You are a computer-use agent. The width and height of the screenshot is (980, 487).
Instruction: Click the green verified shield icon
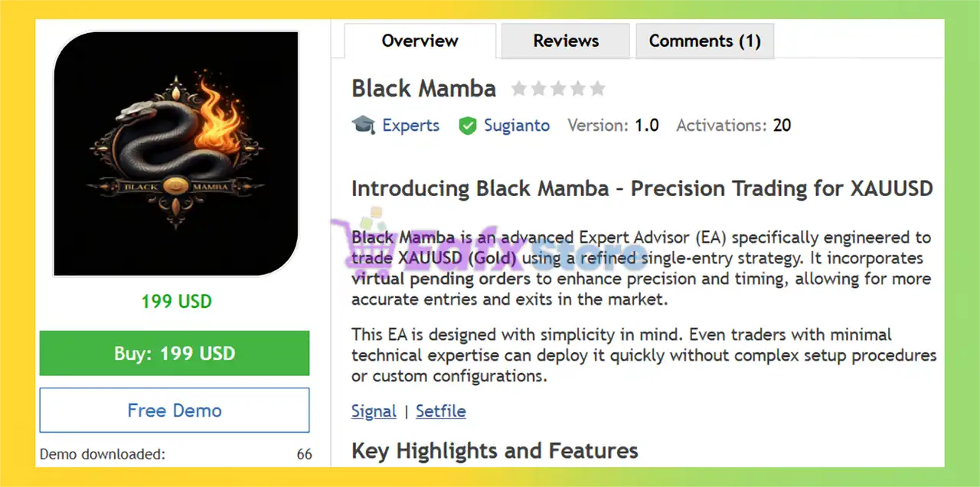468,126
